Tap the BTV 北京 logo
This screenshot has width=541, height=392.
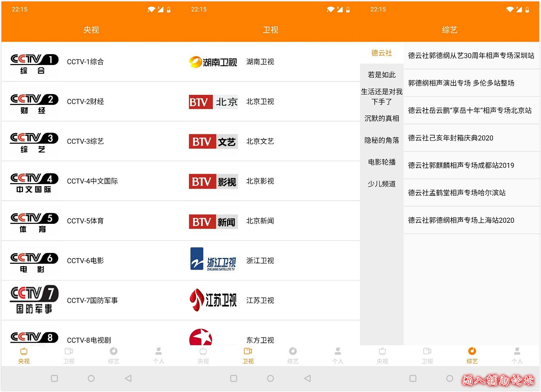[x=213, y=102]
